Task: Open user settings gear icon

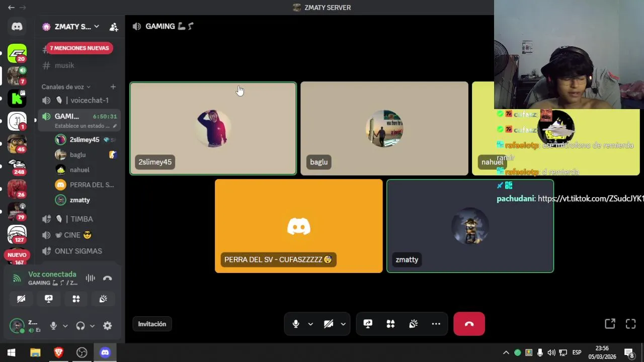Action: (108, 326)
